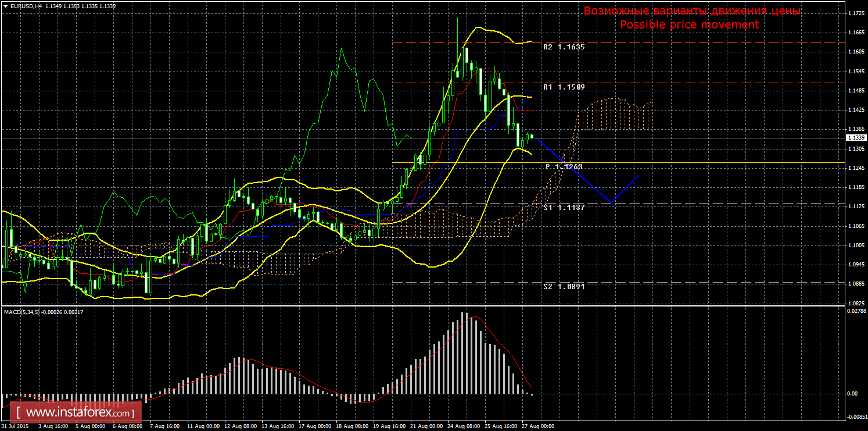
Task: Open the www.instaforex.com watermark link
Action: tap(77, 413)
